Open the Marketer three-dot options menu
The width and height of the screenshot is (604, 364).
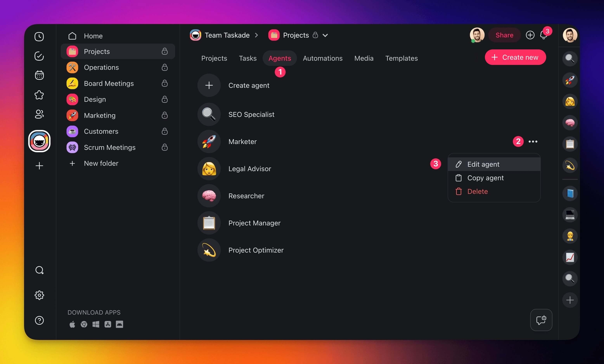pyautogui.click(x=533, y=141)
